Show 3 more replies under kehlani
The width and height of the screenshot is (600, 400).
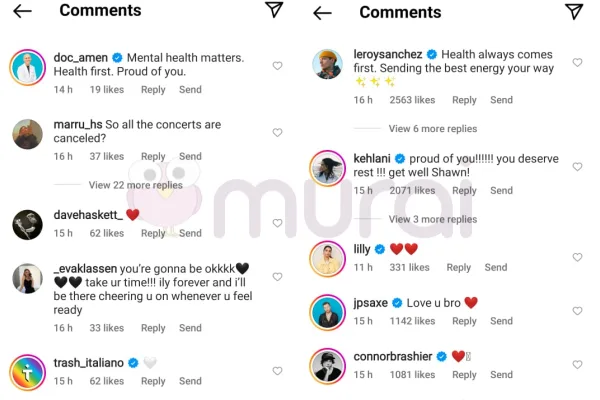(x=432, y=219)
